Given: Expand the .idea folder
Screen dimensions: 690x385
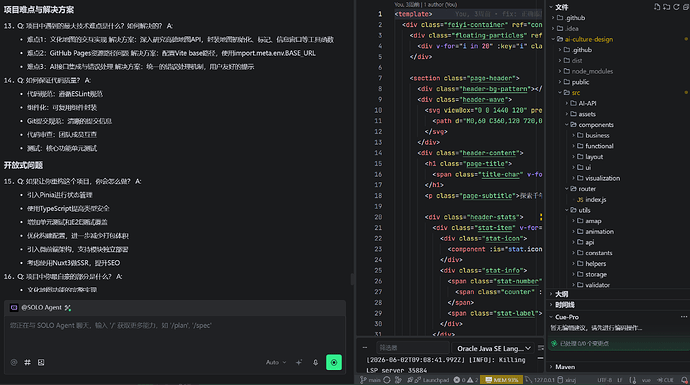Looking at the screenshot, I should (618, 28).
